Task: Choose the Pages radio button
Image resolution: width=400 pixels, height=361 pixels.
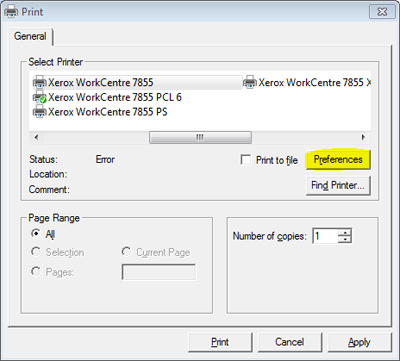Action: [36, 271]
